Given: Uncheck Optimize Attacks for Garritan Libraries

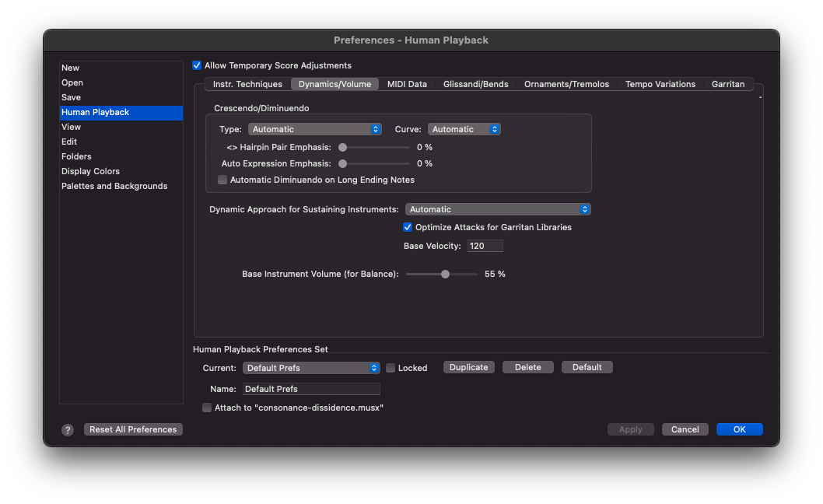Looking at the screenshot, I should coord(408,227).
